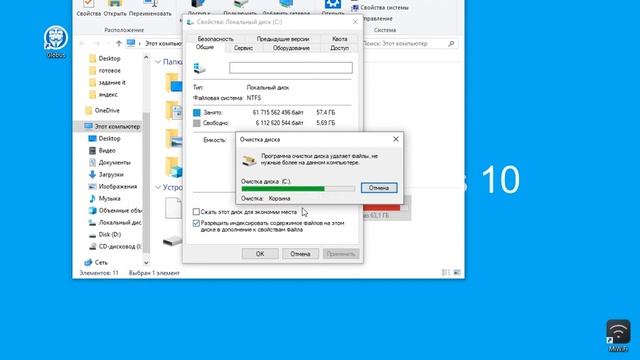The height and width of the screenshot is (360, 640).
Task: Switch to details view icon in status bar
Action: (x=446, y=273)
